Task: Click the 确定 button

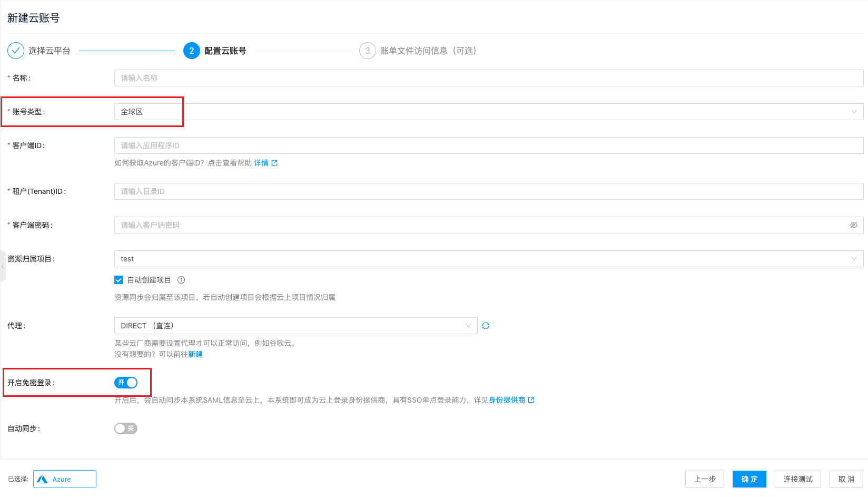Action: [749, 479]
